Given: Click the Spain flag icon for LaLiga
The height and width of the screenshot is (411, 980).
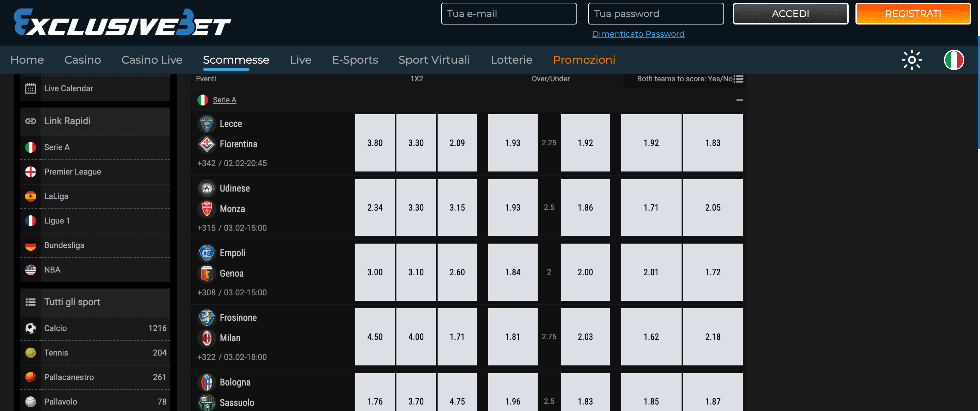Looking at the screenshot, I should click(x=30, y=196).
